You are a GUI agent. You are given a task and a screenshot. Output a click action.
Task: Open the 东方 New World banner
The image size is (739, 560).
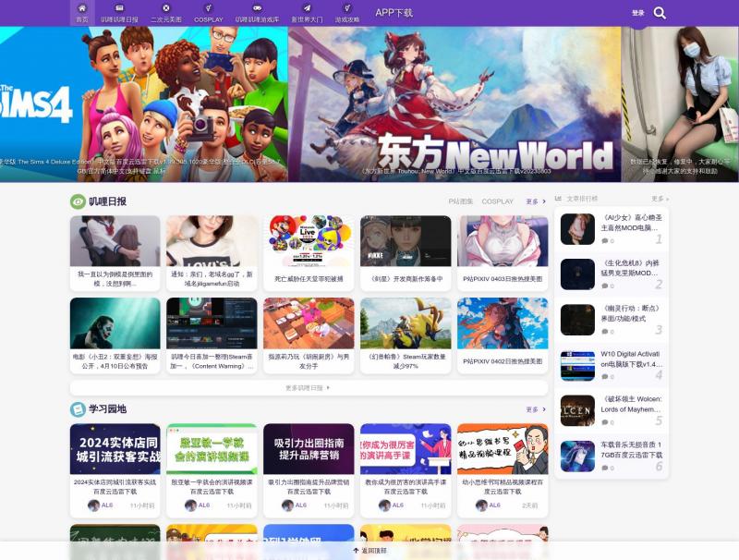pyautogui.click(x=454, y=104)
